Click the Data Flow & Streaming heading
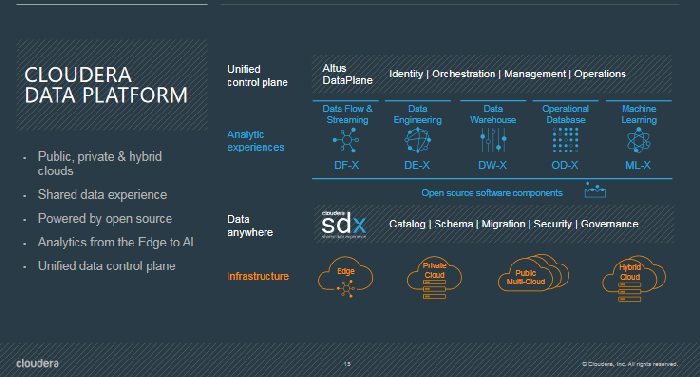The width and height of the screenshot is (700, 377). pos(347,114)
